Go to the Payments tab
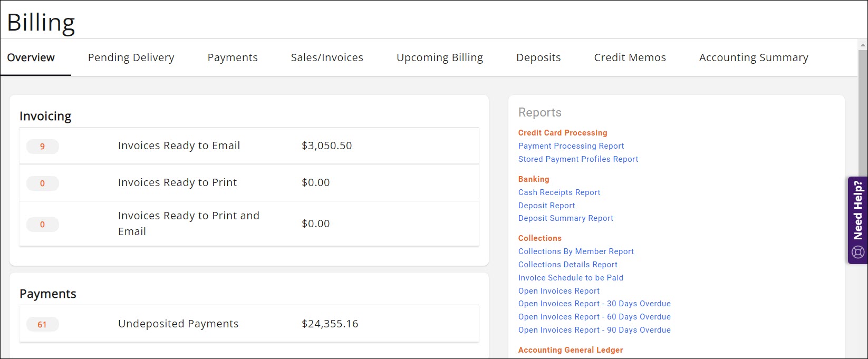The height and width of the screenshot is (359, 868). [x=233, y=57]
